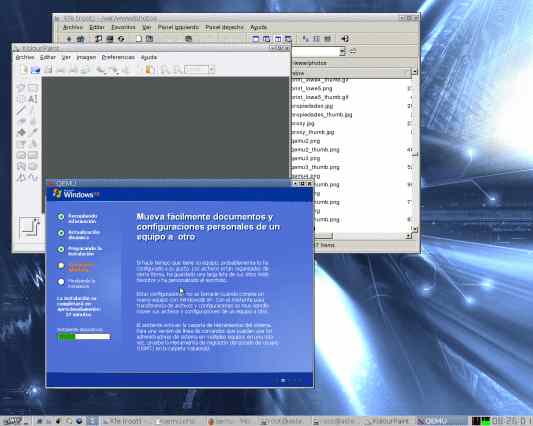
Task: Open the Archivo menu in KolourPaint
Action: (x=25, y=57)
